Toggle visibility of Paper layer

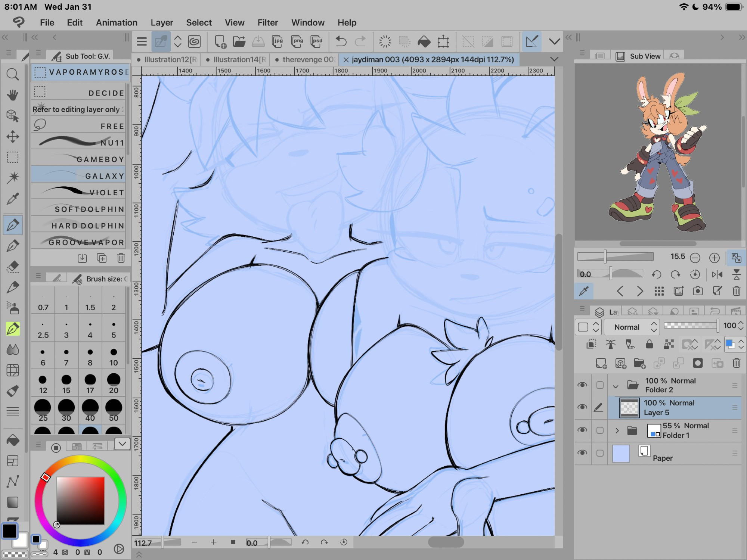coord(582,453)
